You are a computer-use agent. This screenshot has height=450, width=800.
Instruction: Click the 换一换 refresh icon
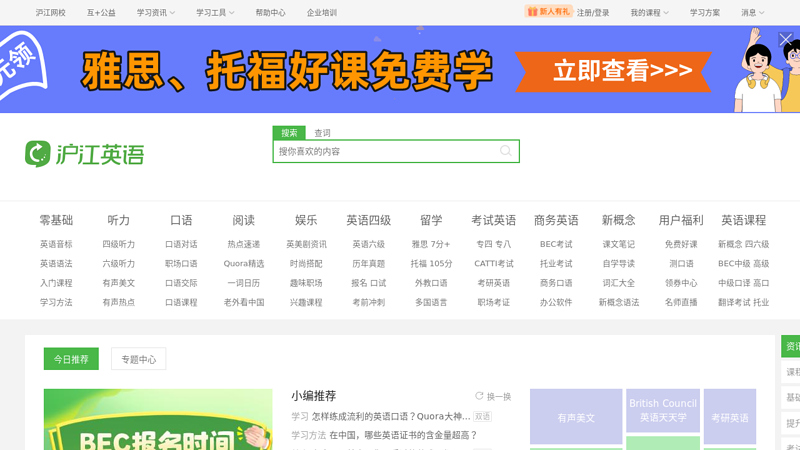point(479,396)
